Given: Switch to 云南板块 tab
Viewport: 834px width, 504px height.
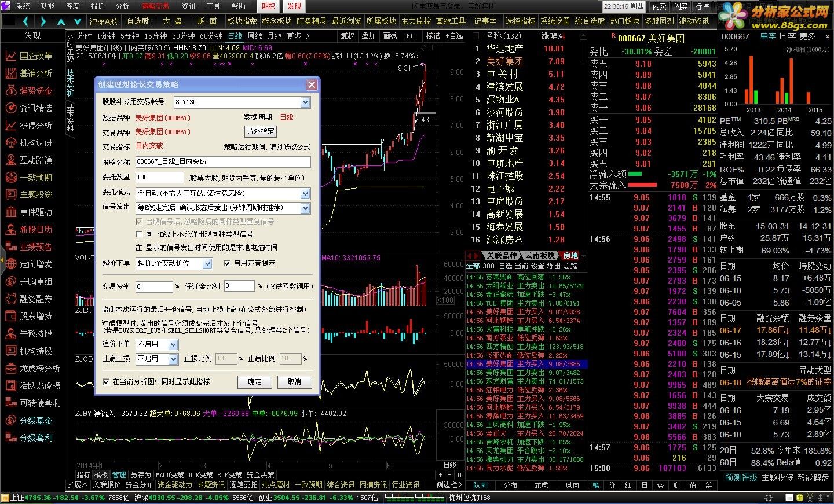Looking at the screenshot, I should point(540,256).
